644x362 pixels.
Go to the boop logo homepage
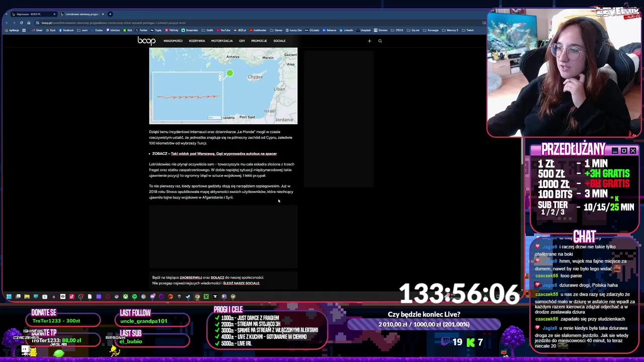coord(146,41)
